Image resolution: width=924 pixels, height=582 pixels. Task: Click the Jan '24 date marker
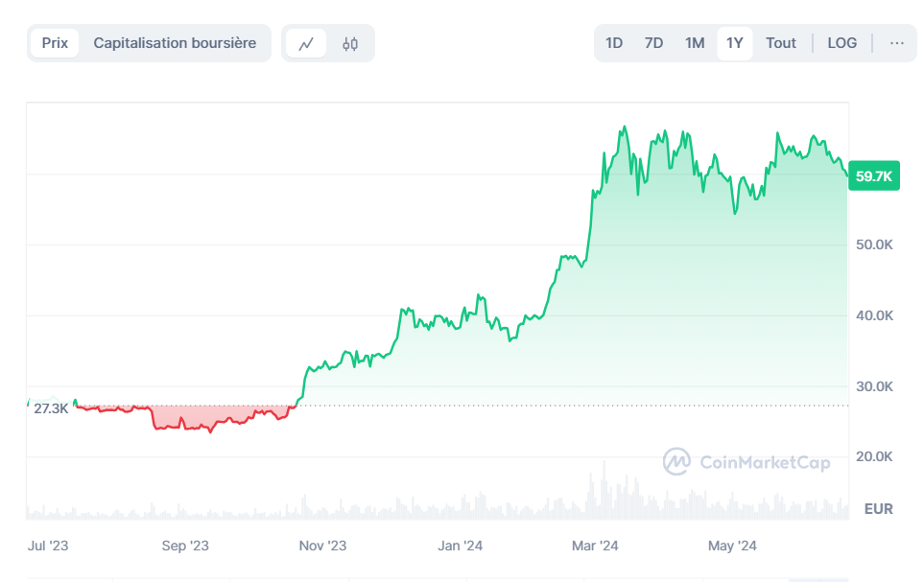pos(460,547)
